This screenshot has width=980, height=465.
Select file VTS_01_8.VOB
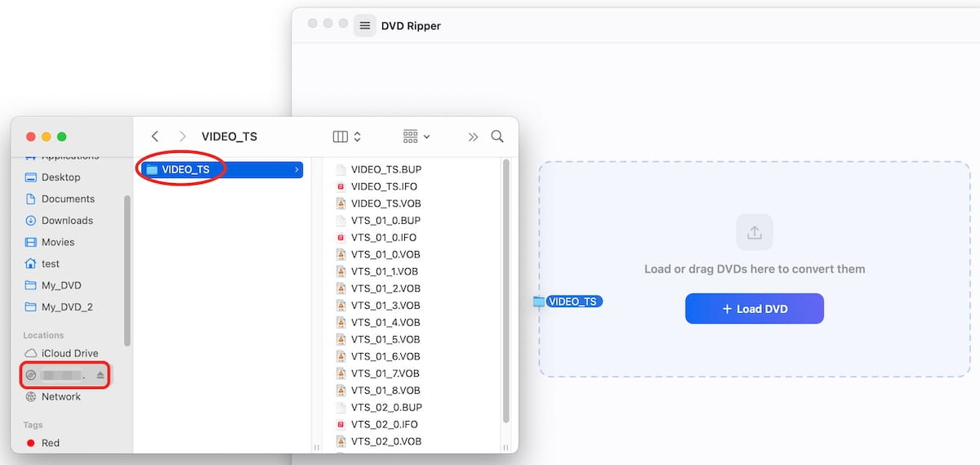[385, 391]
